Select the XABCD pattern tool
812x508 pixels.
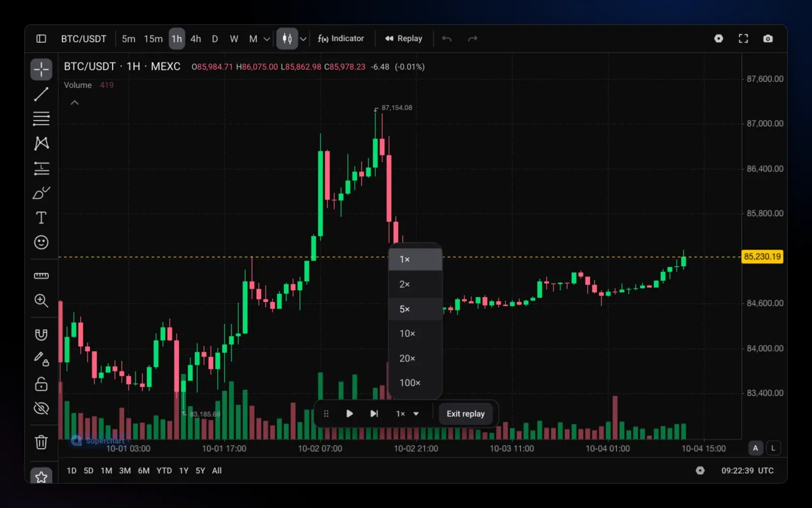41,143
